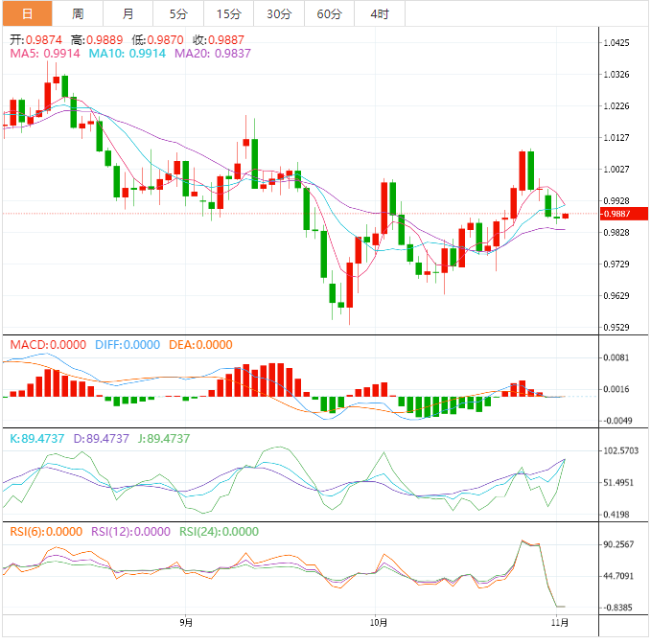Click the MACD:0.0000 indicator label
651x644 pixels.
48,345
